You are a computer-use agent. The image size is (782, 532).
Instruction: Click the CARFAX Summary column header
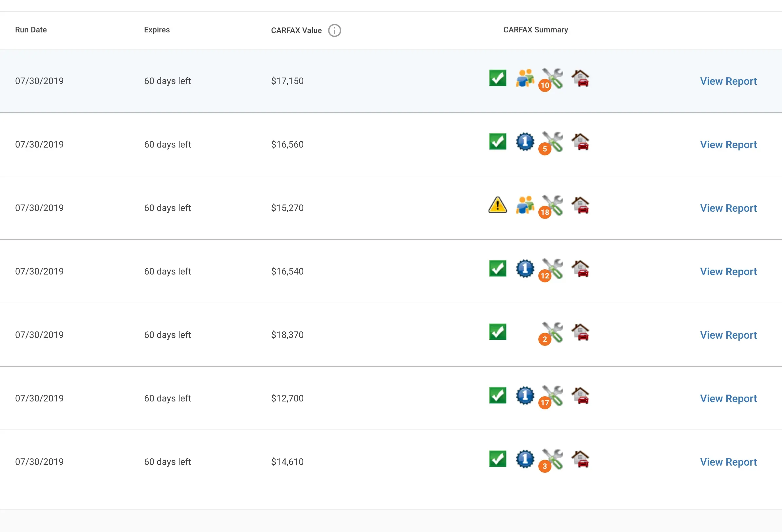pyautogui.click(x=535, y=29)
